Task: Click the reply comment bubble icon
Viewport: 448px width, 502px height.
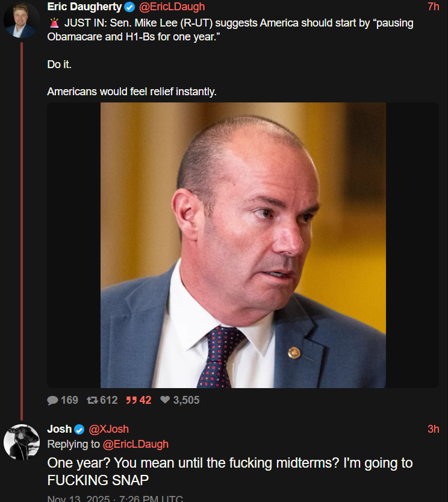Action: [x=52, y=400]
